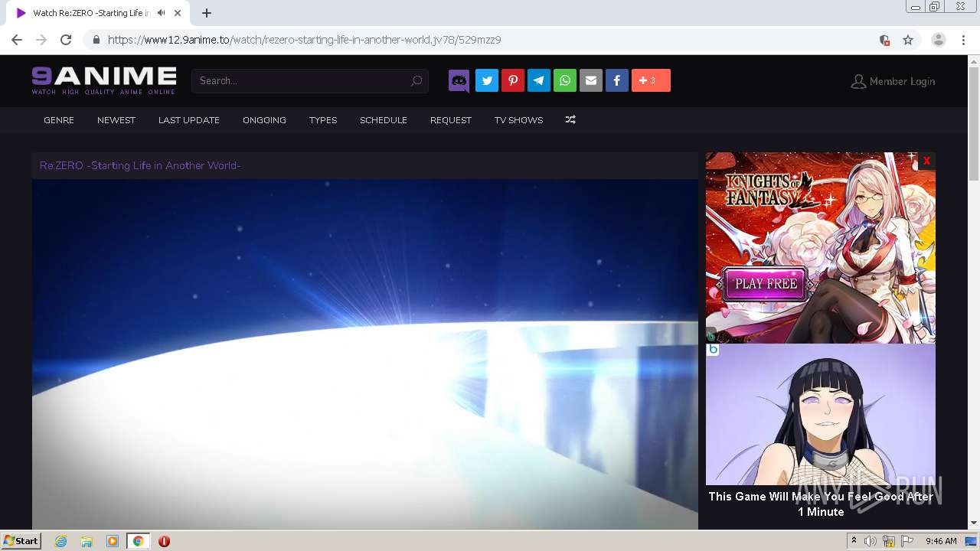Open media player from taskbar

point(113,541)
